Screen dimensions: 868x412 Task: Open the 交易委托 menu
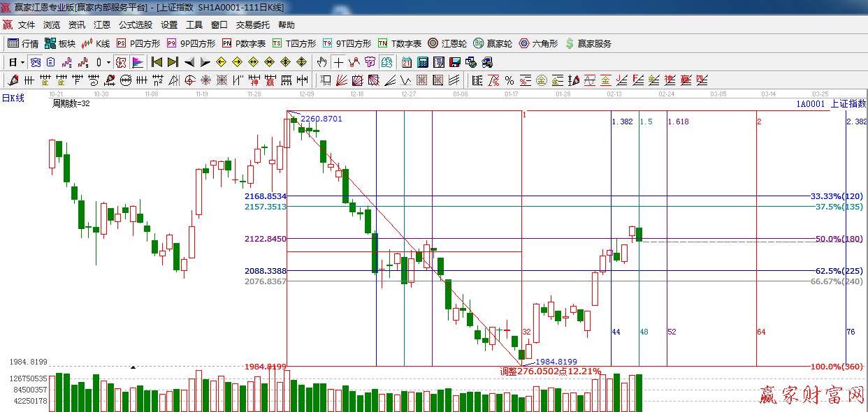(x=252, y=25)
